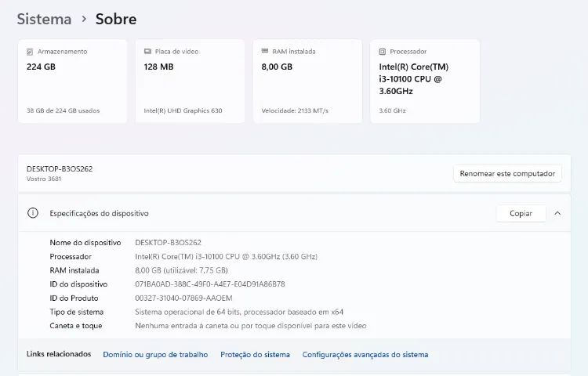Screen dimensions: 588x376
Task: Open the Armazenamento 224 GB card
Action: 72,81
